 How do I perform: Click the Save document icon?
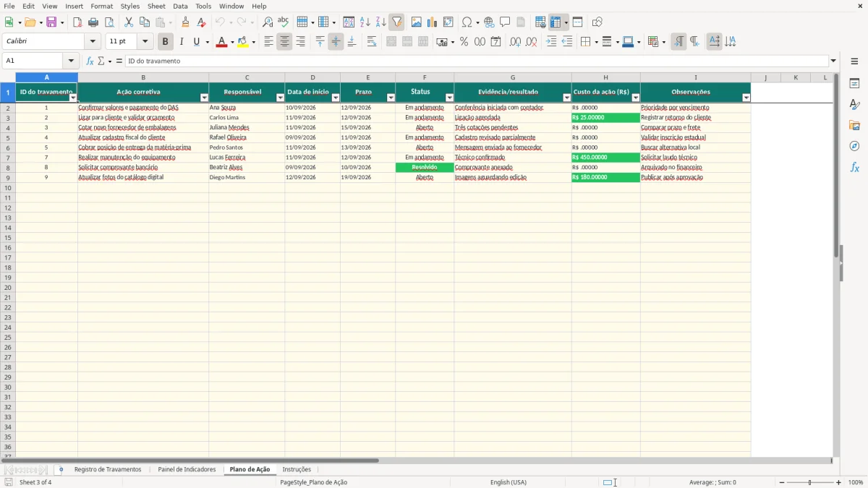click(x=52, y=22)
